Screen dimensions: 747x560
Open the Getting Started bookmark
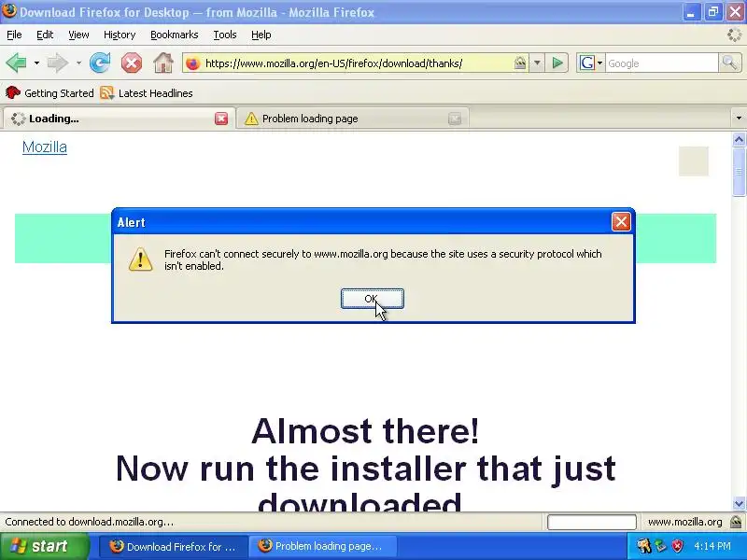pos(50,92)
